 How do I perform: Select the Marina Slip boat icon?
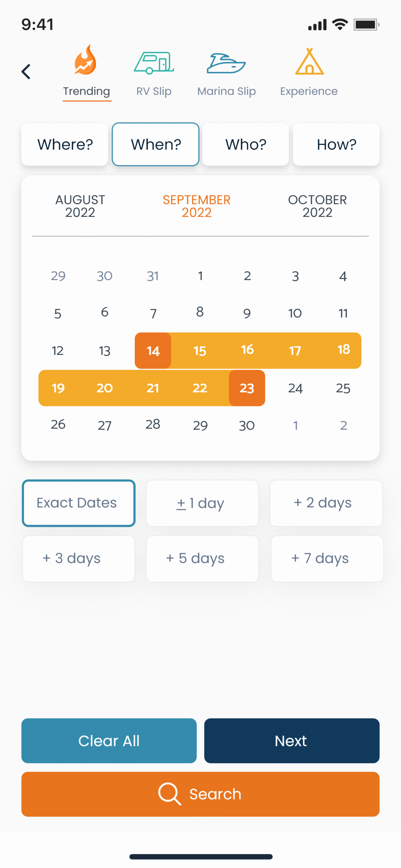pyautogui.click(x=226, y=63)
